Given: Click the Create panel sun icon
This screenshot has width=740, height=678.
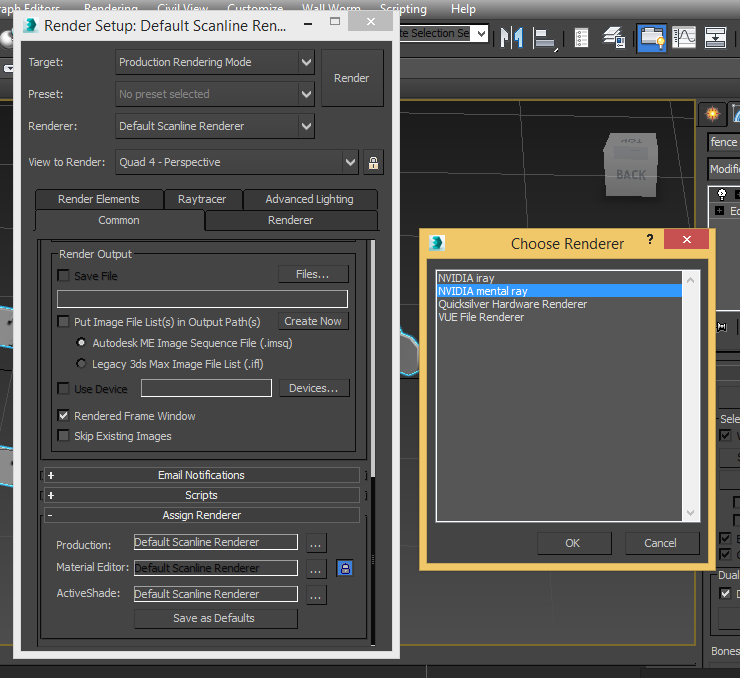Looking at the screenshot, I should pyautogui.click(x=712, y=114).
